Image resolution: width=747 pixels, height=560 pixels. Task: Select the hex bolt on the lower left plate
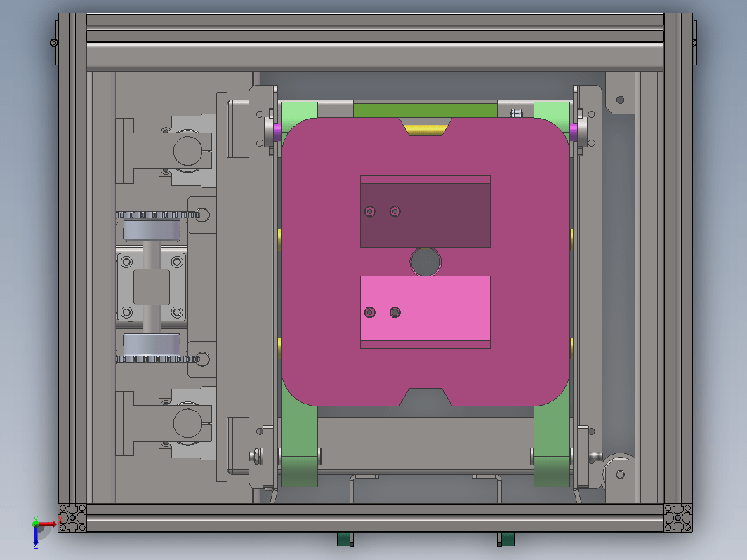point(256,455)
